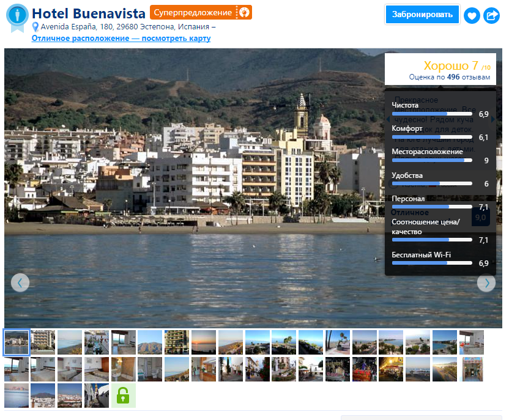The width and height of the screenshot is (509, 420).
Task: Click the Соотношение цена/качество rating bar
Action: click(432, 240)
